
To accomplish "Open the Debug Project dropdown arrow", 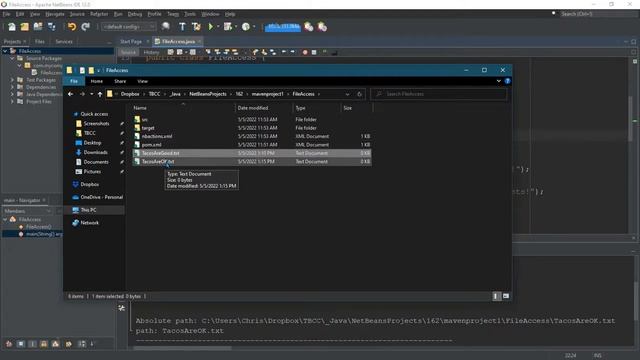I will (236, 27).
